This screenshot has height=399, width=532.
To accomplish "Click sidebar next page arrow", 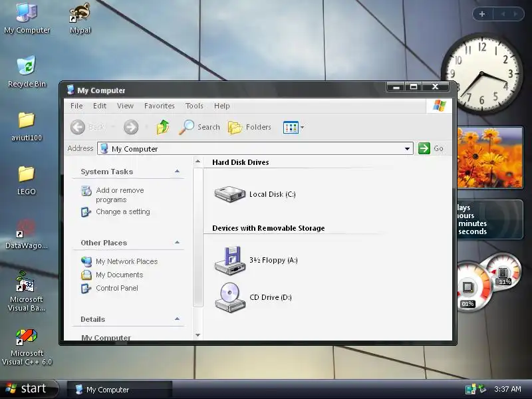I will 516,14.
